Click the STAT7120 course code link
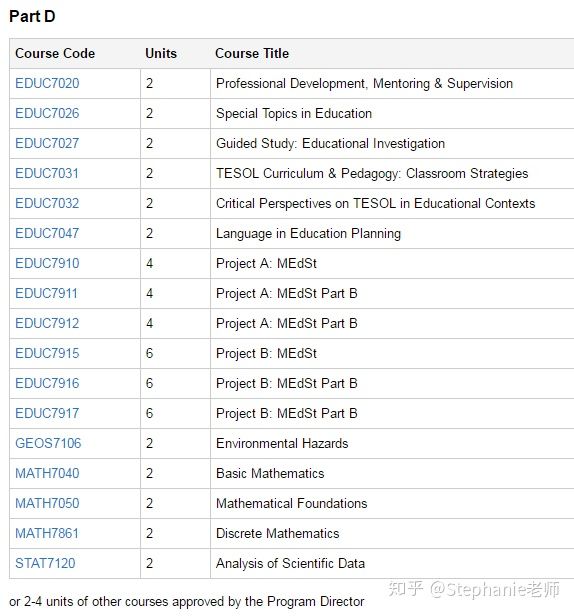 pyautogui.click(x=45, y=563)
